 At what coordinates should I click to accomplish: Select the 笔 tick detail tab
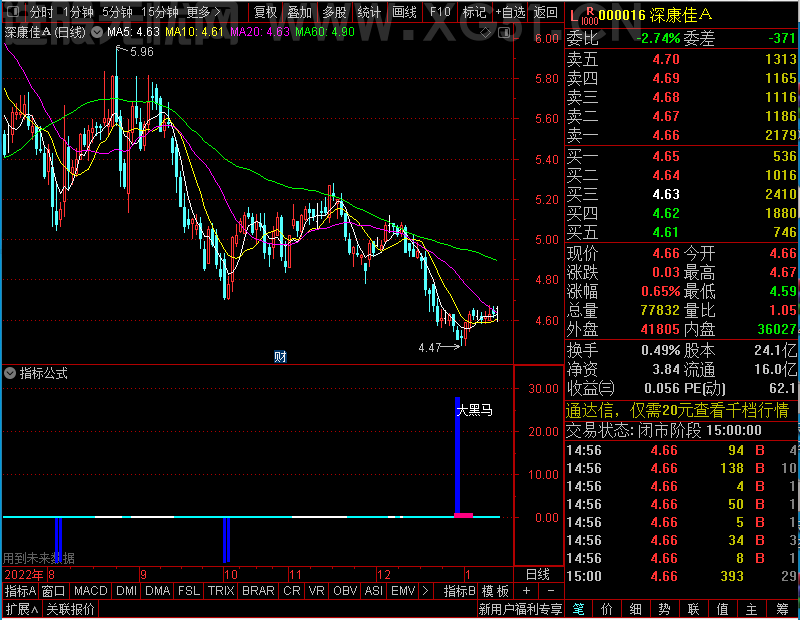pos(578,609)
